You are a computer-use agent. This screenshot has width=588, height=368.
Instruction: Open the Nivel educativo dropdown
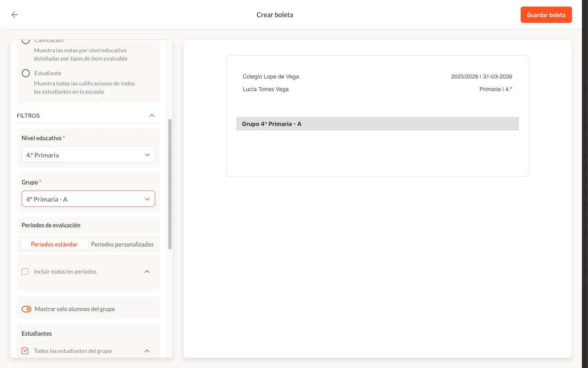[88, 155]
